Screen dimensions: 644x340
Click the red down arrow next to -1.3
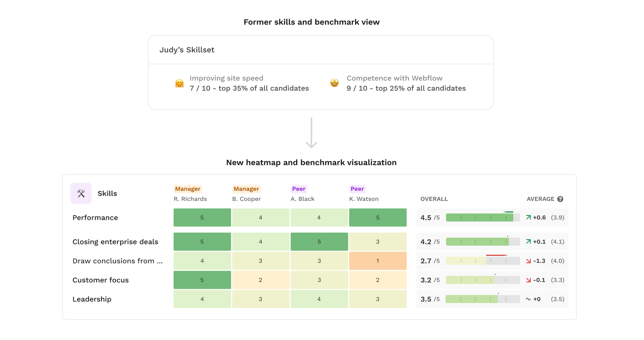pos(528,261)
